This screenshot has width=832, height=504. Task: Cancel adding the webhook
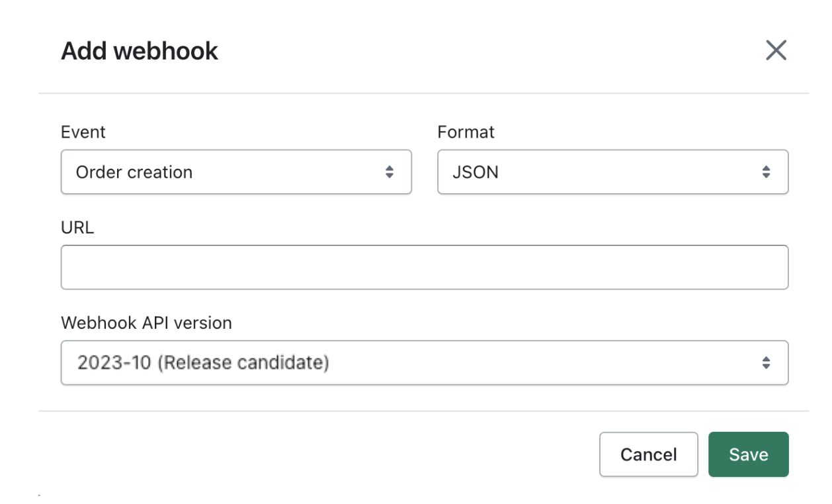(x=649, y=454)
